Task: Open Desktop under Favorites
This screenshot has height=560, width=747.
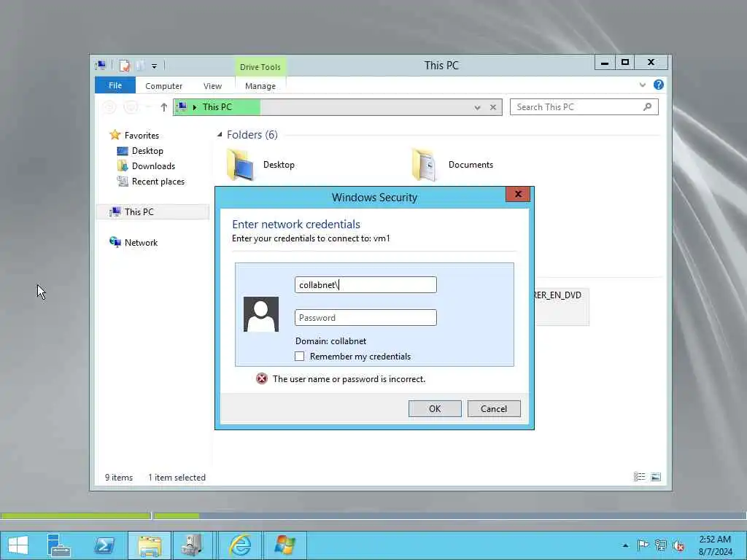Action: (140, 151)
